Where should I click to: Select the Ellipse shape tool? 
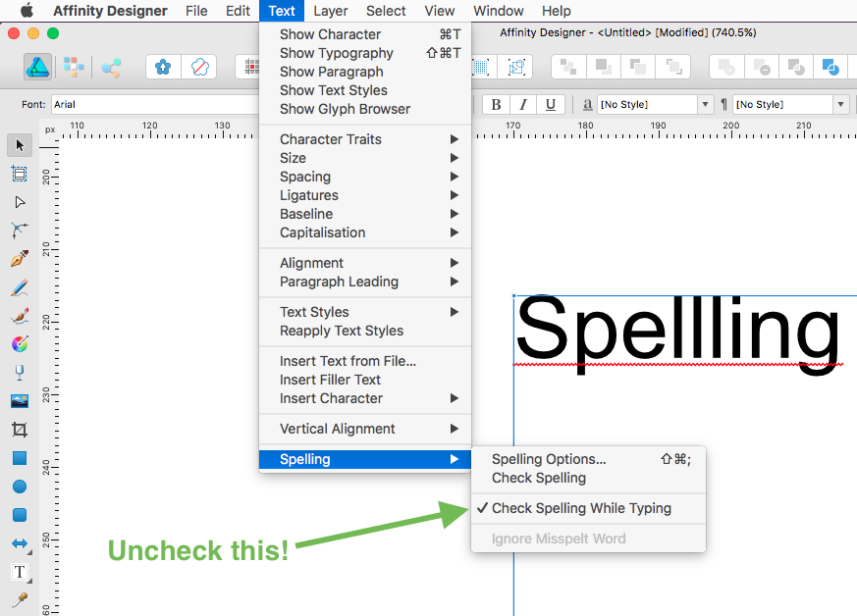(20, 487)
